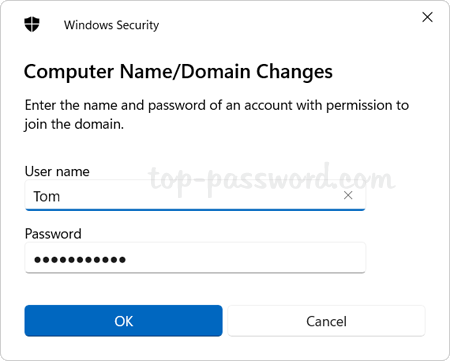450x361 pixels.
Task: Click the Windows Security shield icon
Action: click(32, 25)
